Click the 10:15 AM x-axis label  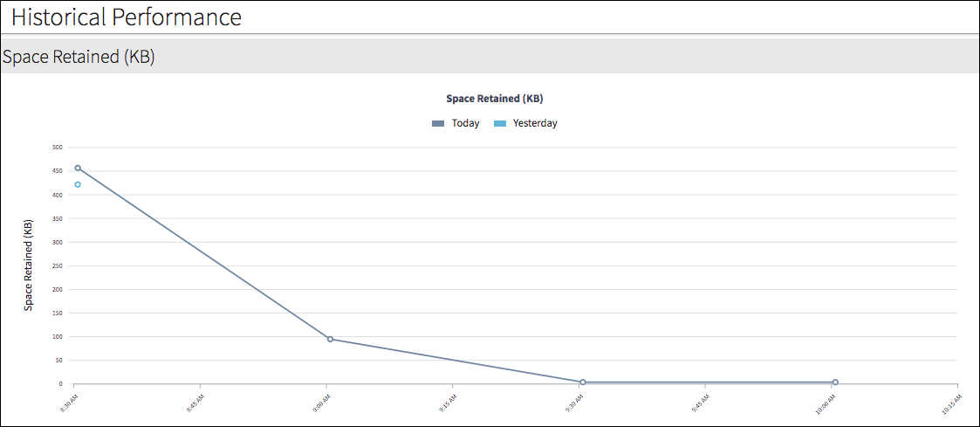click(x=951, y=404)
